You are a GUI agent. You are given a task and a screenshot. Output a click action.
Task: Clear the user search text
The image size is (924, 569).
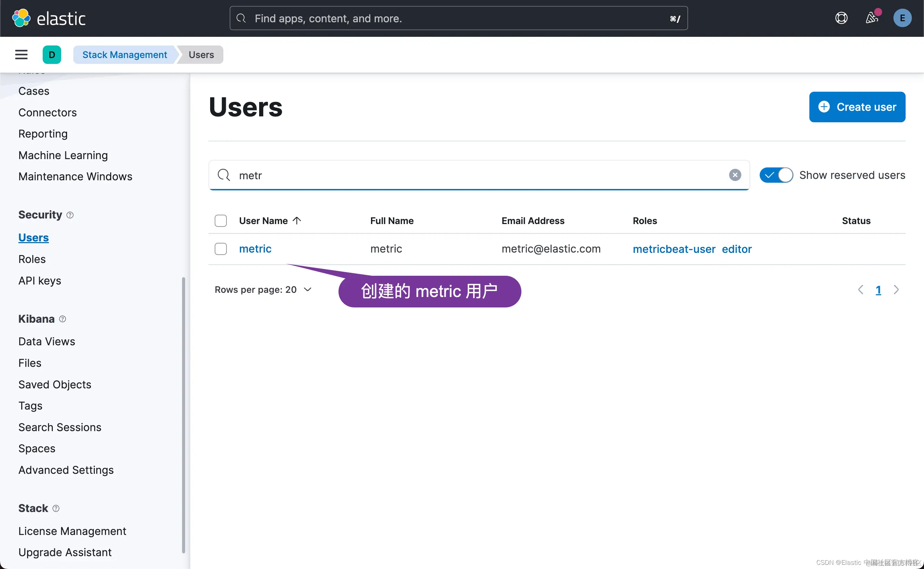coord(734,175)
